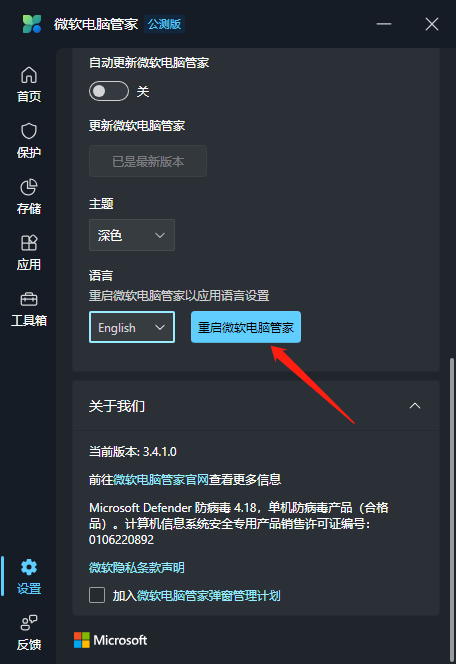Click the 重启微软电脑管家 button
Image resolution: width=456 pixels, height=664 pixels.
pos(246,327)
